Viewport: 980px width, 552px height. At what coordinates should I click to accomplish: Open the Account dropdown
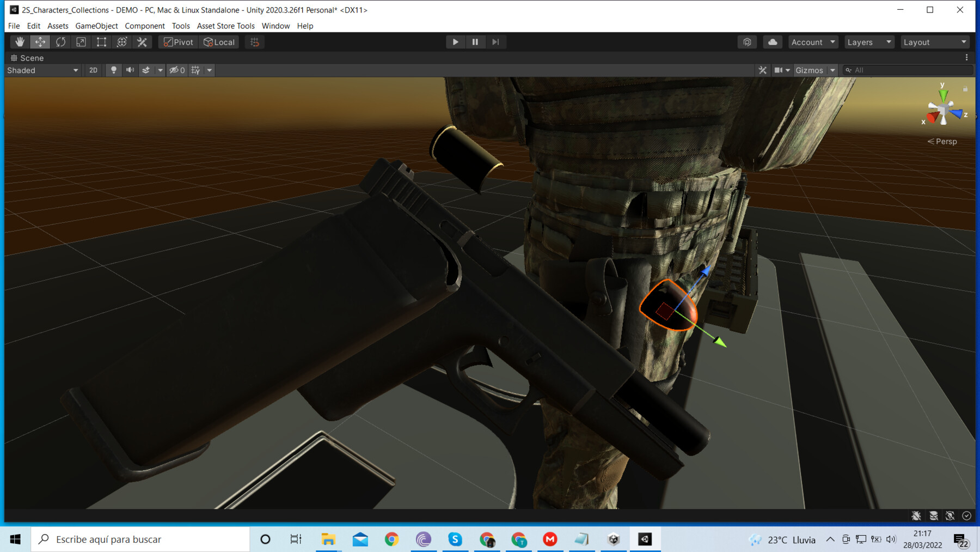click(813, 42)
